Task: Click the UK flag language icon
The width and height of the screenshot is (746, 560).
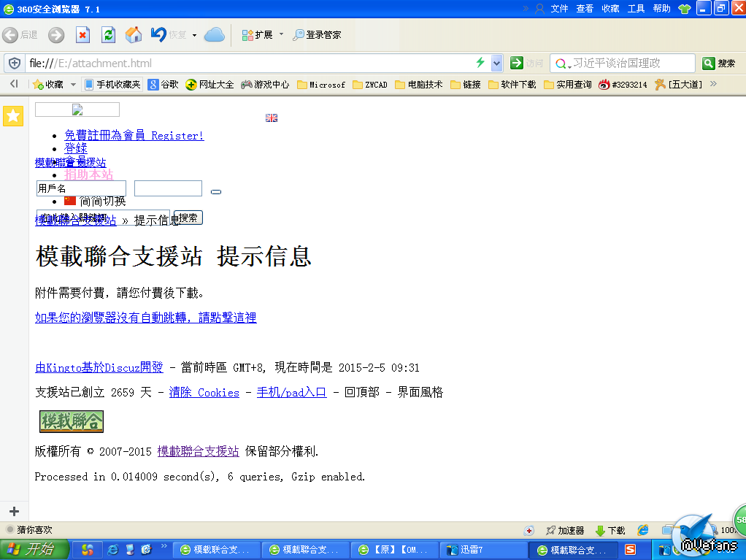Action: point(272,118)
